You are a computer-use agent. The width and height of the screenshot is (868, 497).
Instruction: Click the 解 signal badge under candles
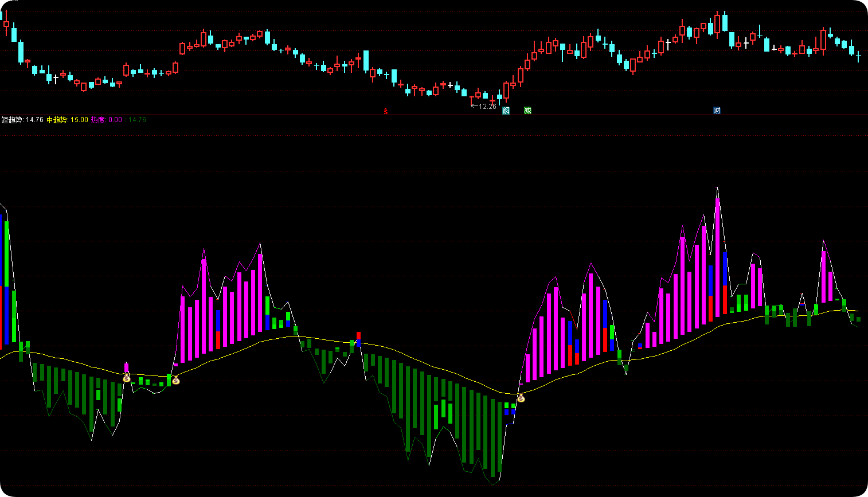pyautogui.click(x=506, y=111)
